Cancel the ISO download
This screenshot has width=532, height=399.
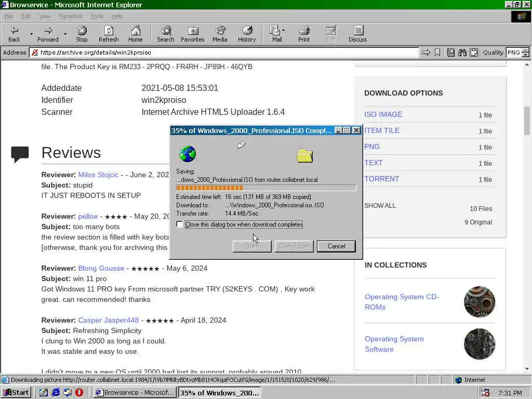tap(336, 246)
